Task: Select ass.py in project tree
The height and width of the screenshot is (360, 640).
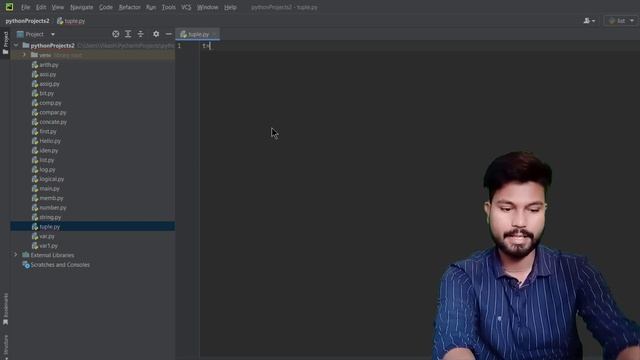Action: (x=48, y=74)
